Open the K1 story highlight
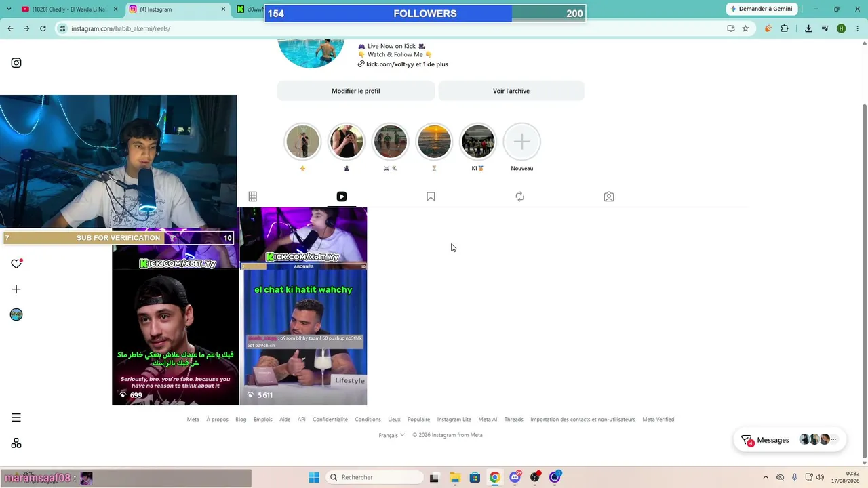868x488 pixels. point(478,142)
